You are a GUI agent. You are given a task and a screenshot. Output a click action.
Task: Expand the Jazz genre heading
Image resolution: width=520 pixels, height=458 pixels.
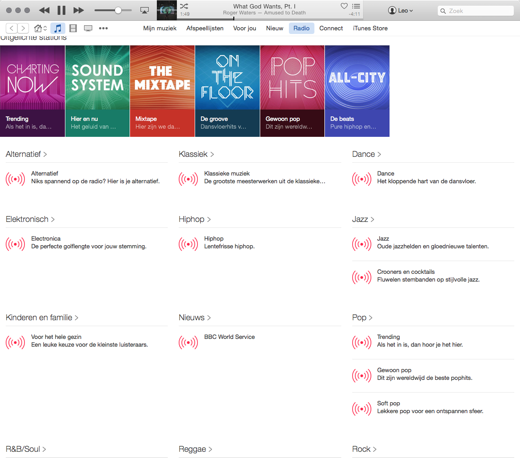coord(363,219)
